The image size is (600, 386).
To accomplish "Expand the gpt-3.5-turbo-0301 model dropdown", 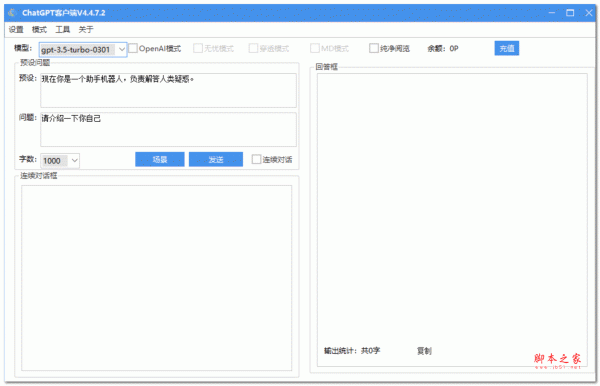I will pyautogui.click(x=121, y=49).
